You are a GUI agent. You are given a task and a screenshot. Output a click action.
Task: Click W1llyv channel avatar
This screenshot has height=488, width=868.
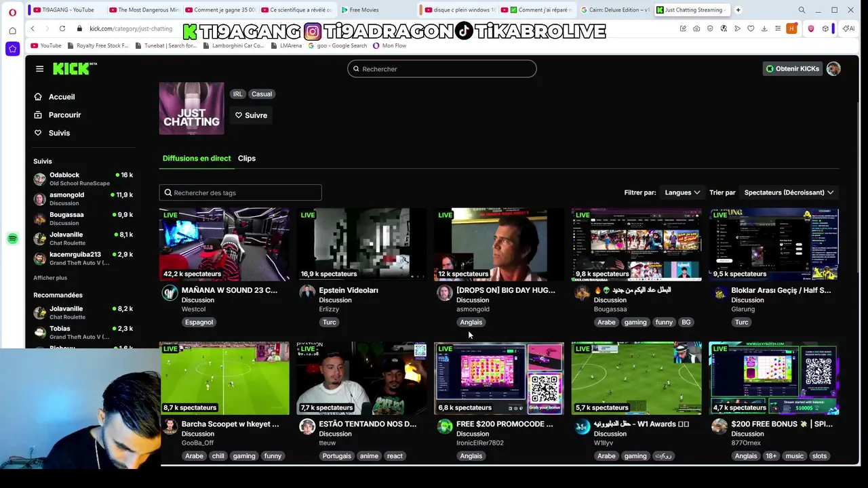(582, 426)
